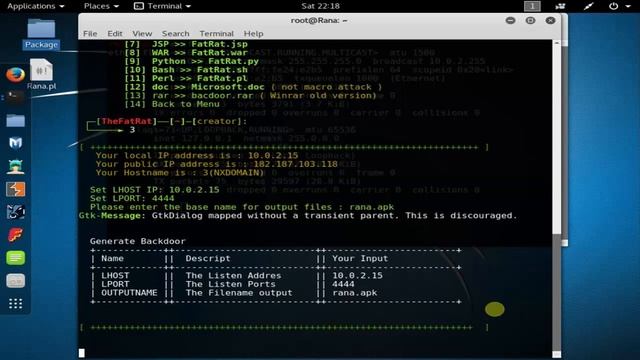Open the Terminal menu in window menubar
The image size is (640, 360).
point(216,33)
